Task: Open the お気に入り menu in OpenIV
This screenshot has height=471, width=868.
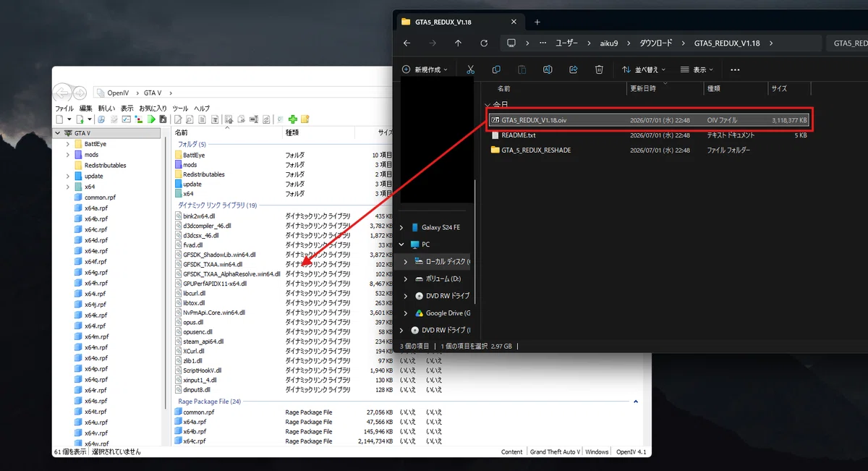Action: (x=153, y=109)
